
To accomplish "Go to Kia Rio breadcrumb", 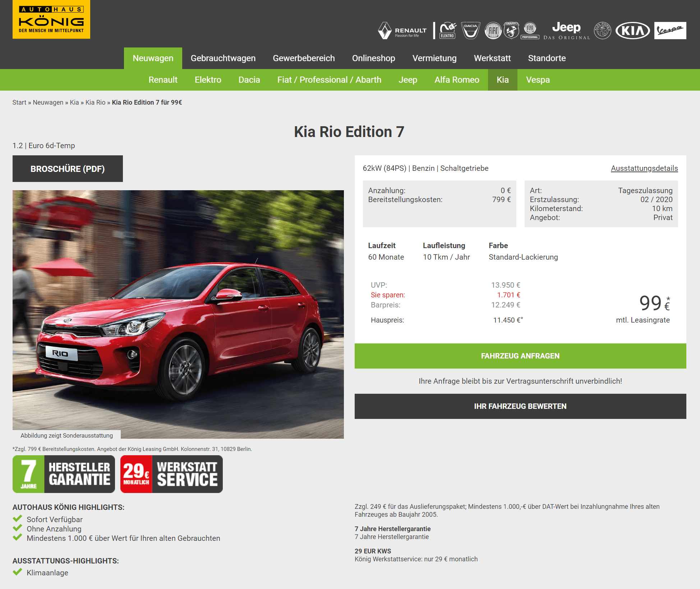I will [x=95, y=102].
